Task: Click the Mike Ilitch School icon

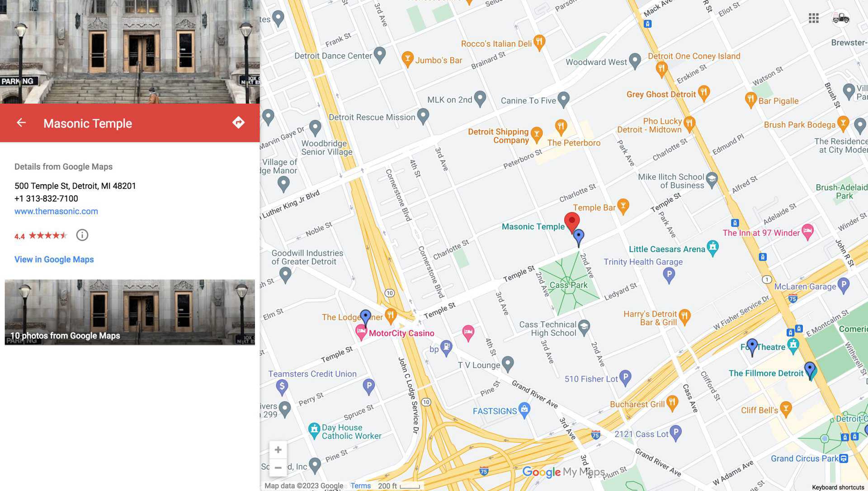Action: tap(712, 180)
